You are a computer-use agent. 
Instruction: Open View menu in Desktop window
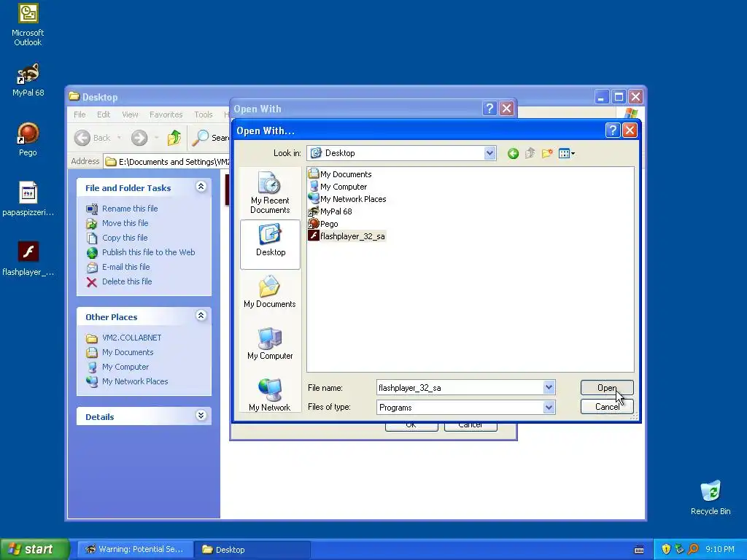pos(130,114)
